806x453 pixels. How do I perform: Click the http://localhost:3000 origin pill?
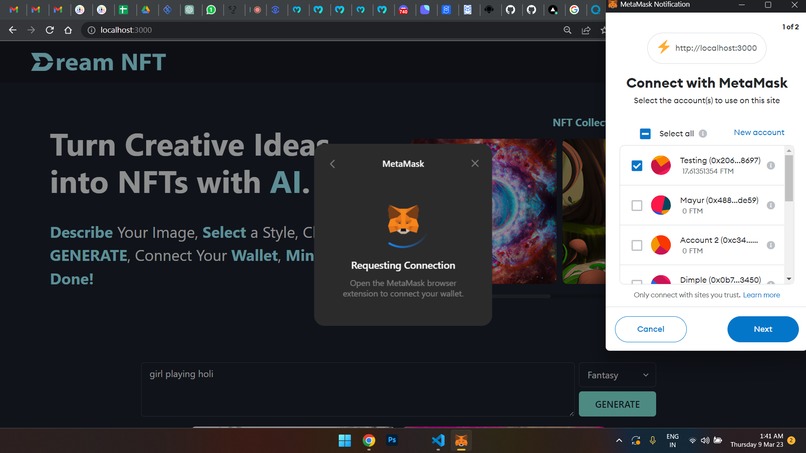pyautogui.click(x=707, y=48)
